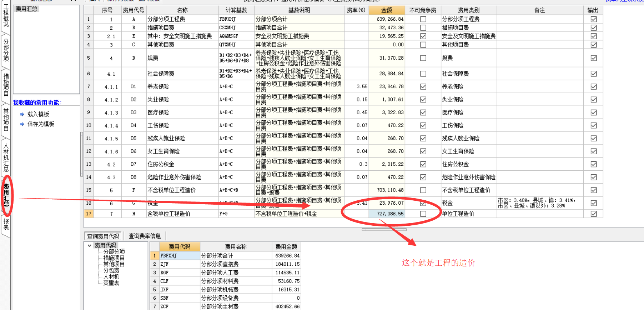The image size is (644, 310).
Task: Click 分部分项人工费 in the lower table
Action: pos(236,273)
